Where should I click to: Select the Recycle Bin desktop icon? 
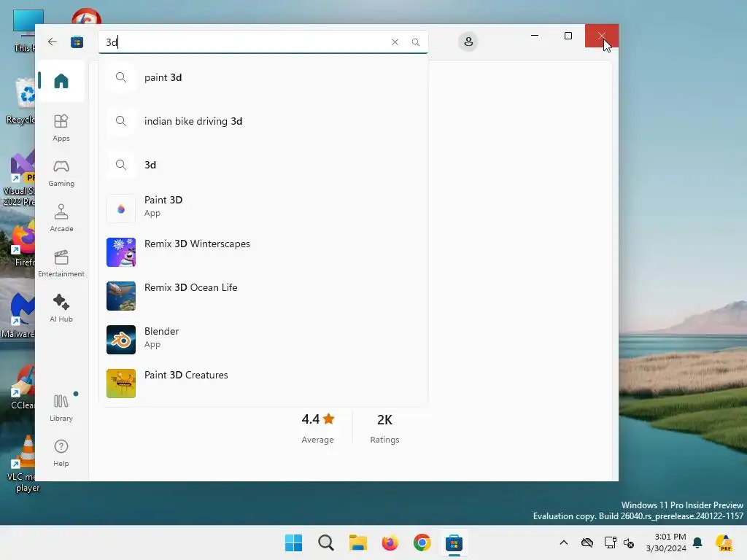pyautogui.click(x=21, y=101)
